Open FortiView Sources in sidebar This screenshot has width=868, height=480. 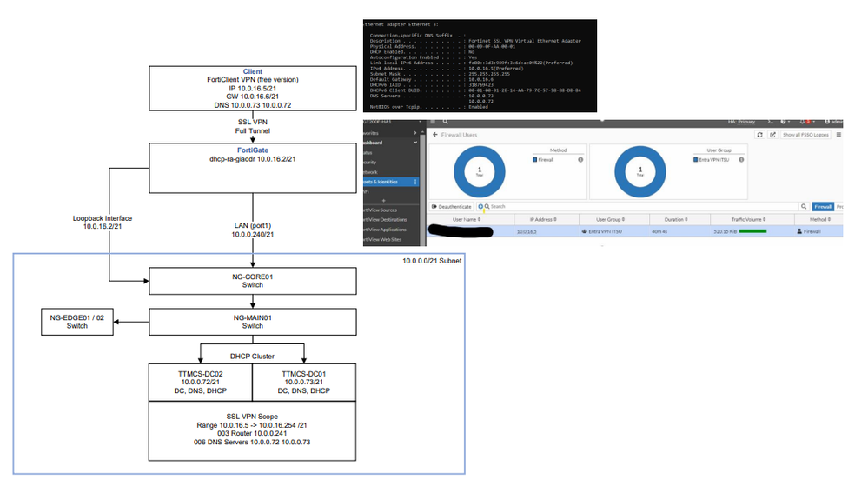click(390, 210)
